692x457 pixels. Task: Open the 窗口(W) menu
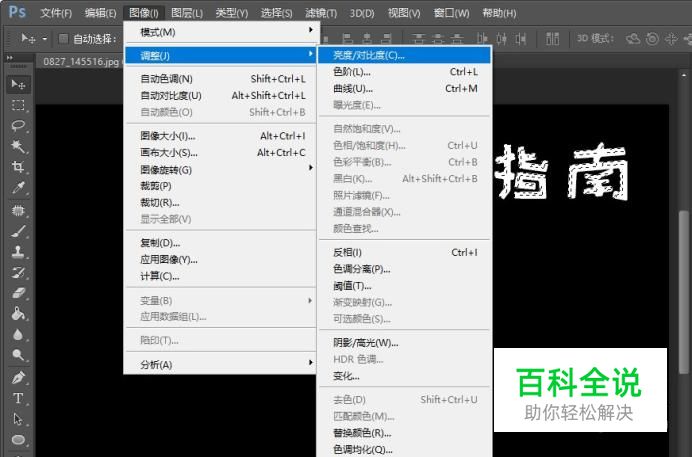(451, 13)
